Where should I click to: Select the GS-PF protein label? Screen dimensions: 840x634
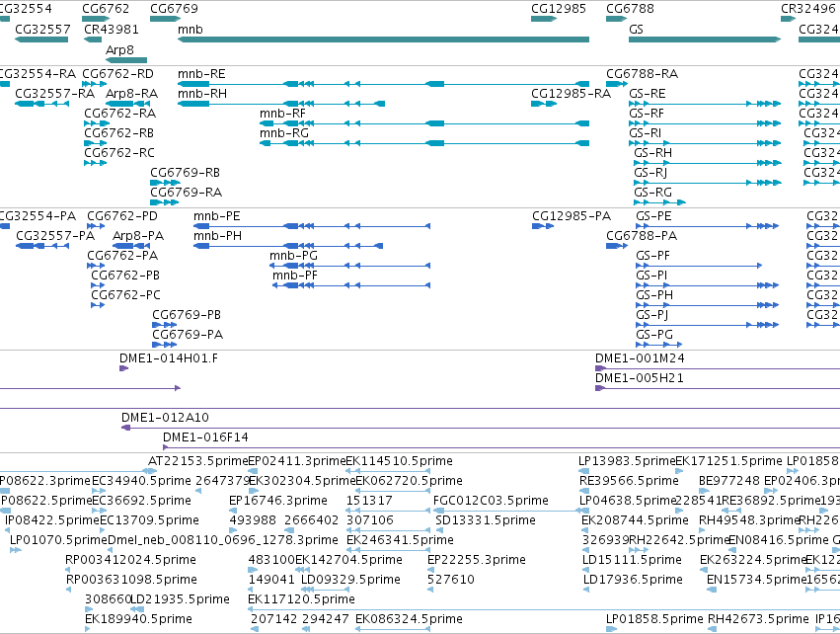tap(653, 256)
